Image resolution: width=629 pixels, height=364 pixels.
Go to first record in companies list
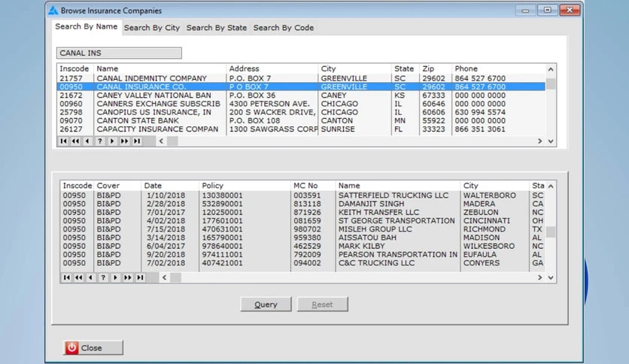pos(63,141)
